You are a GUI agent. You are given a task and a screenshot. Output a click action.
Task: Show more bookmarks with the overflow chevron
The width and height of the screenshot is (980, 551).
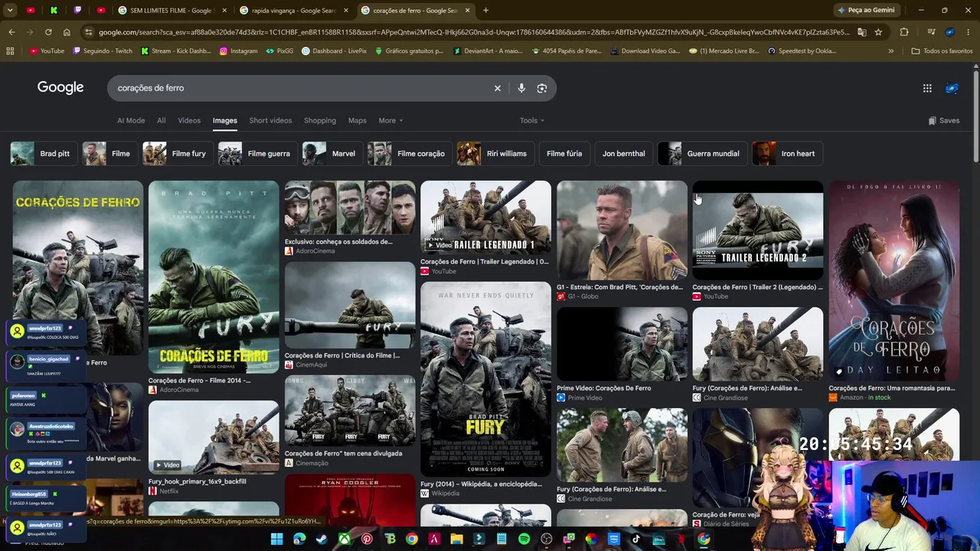tap(890, 51)
